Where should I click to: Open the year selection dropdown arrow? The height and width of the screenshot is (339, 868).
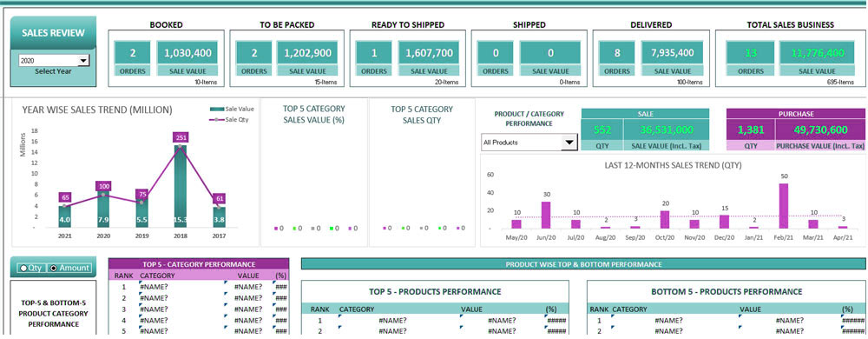[x=83, y=61]
